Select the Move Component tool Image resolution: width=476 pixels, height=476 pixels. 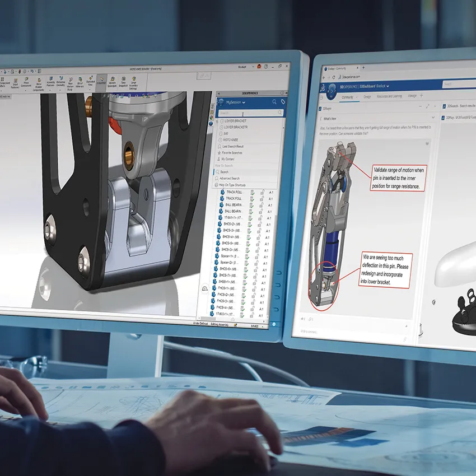26,79
